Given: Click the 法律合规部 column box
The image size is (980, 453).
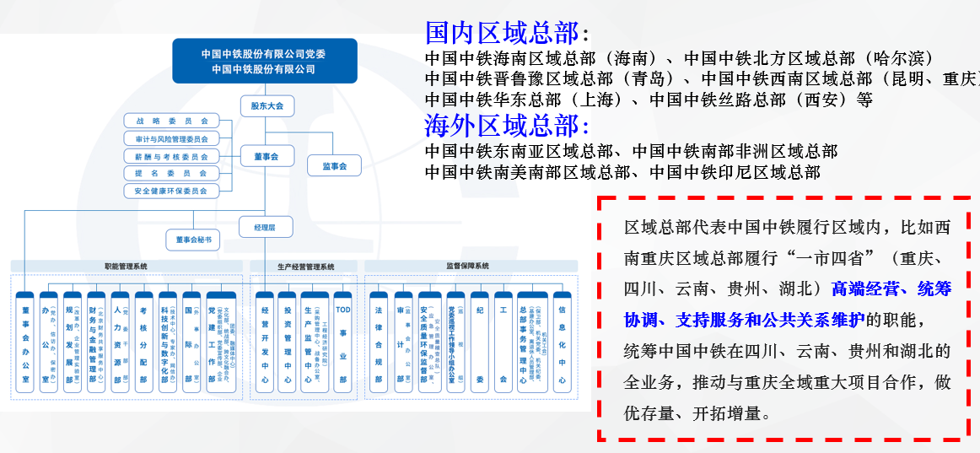Looking at the screenshot, I should (379, 342).
